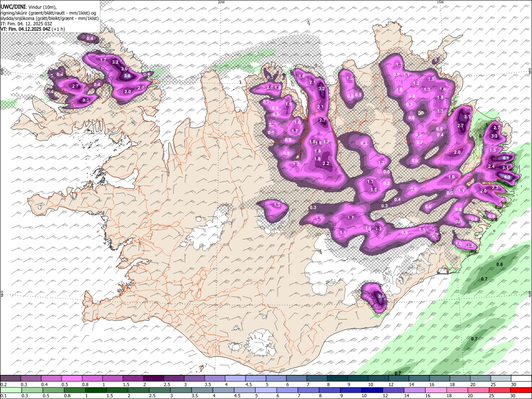
Task: Pick the dark teal swatch at snow-scale 8
Action: (x=337, y=379)
